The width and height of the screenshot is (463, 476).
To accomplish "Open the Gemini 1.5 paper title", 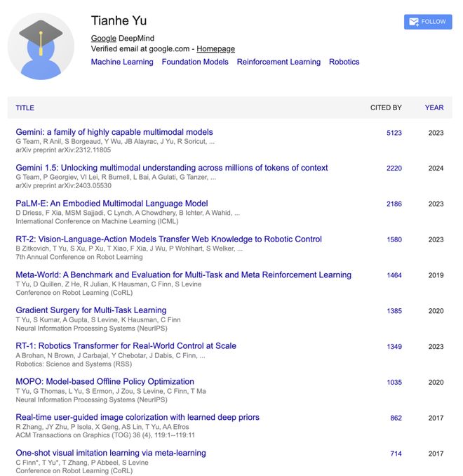I will click(172, 168).
